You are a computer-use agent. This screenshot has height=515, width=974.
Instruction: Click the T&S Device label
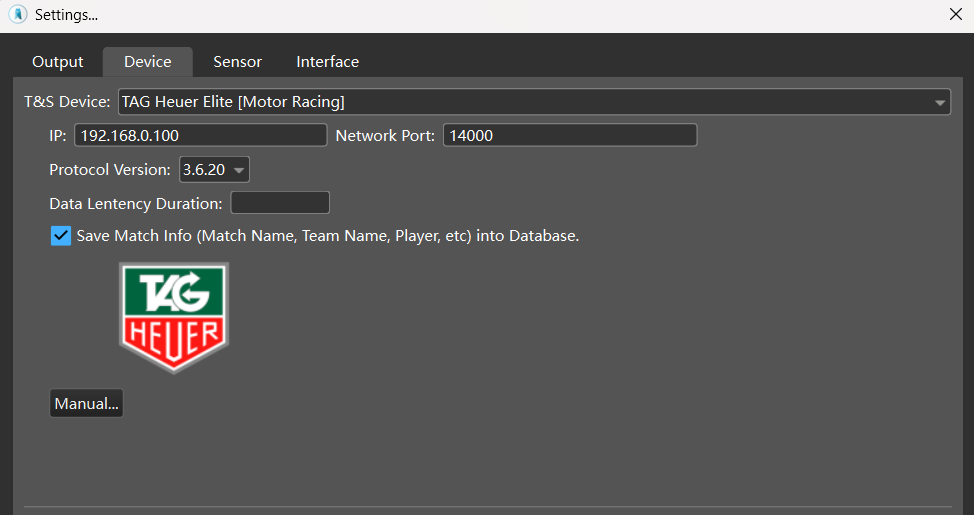[67, 102]
